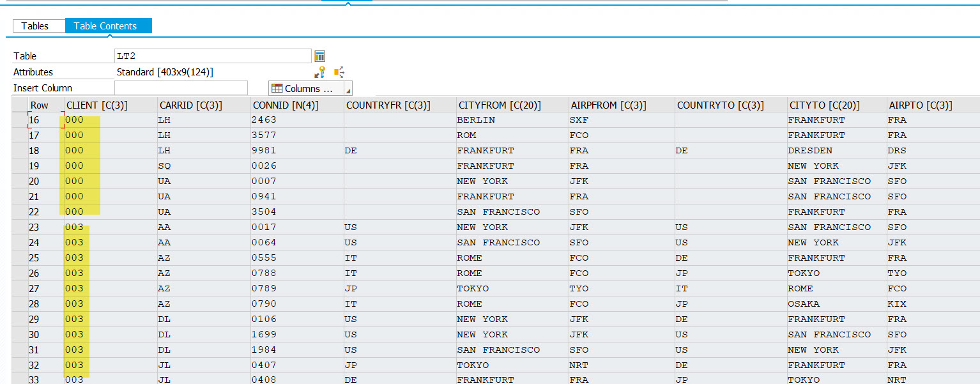Click the Insert Column input field

181,88
